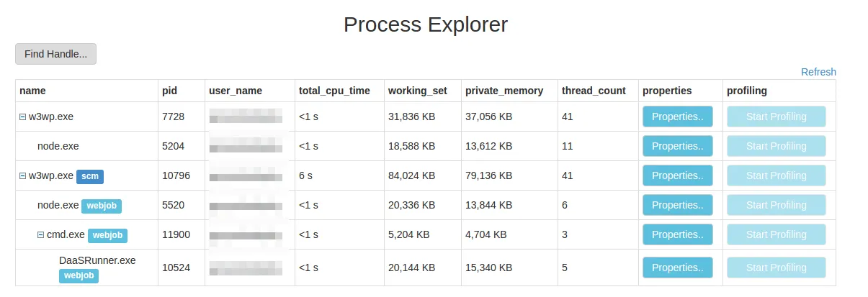Start Profiling for w3wp.exe pid 7728
Image resolution: width=868 pixels, height=297 pixels.
pos(776,116)
